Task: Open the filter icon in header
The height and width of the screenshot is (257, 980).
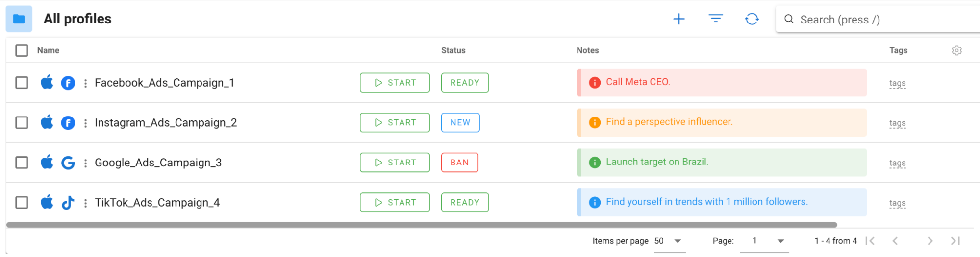Action: pos(716,19)
